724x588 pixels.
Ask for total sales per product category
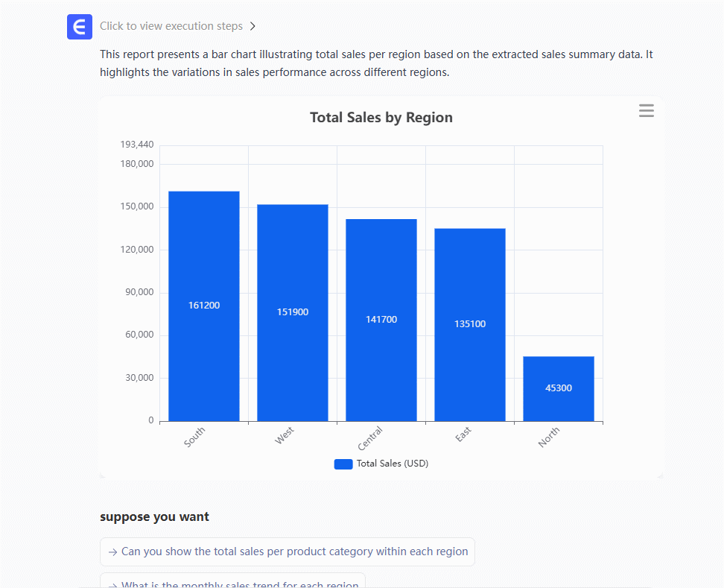[294, 552]
